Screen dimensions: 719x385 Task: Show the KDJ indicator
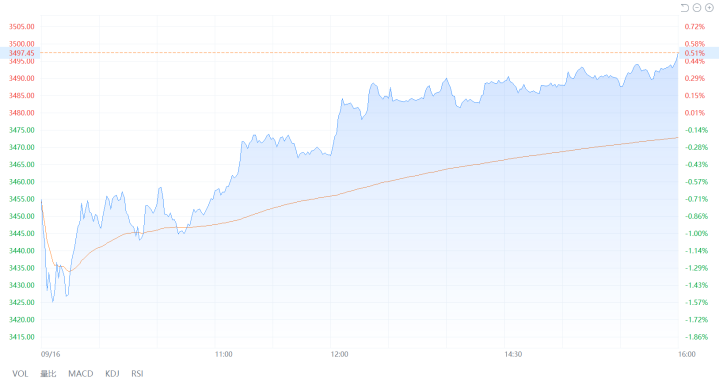[112, 374]
